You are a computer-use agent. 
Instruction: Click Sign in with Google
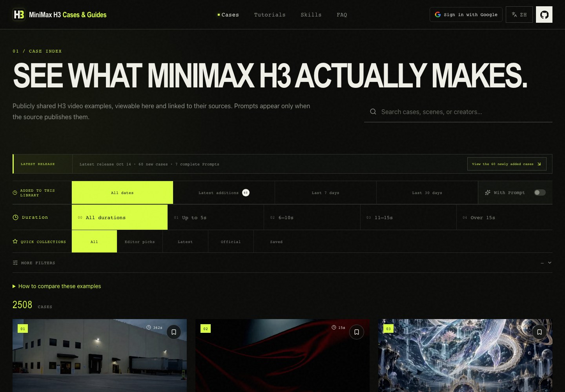(466, 15)
